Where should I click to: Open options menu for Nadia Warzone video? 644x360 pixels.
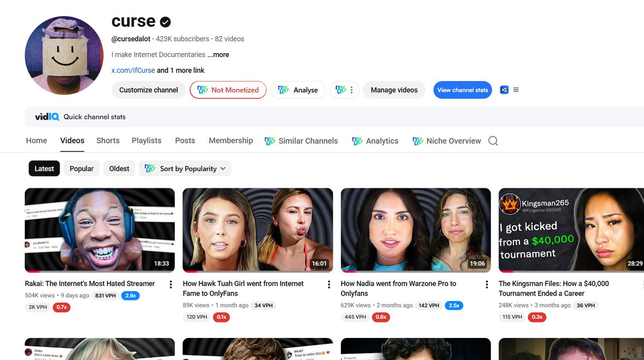(487, 284)
